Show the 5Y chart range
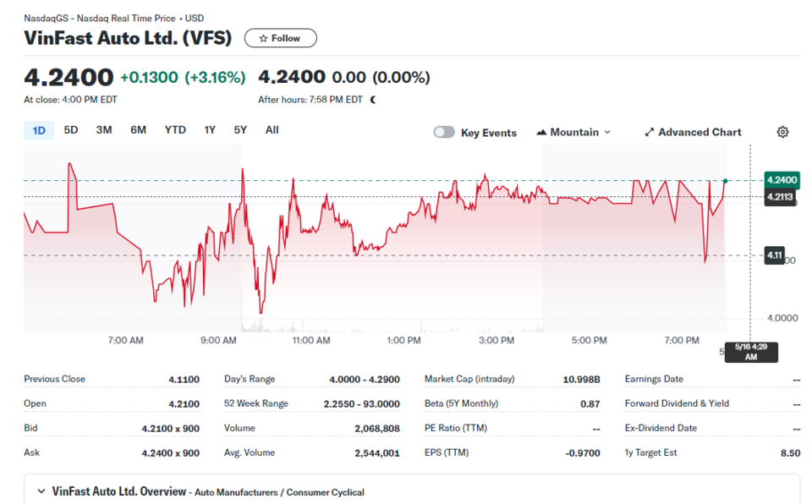 tap(240, 130)
